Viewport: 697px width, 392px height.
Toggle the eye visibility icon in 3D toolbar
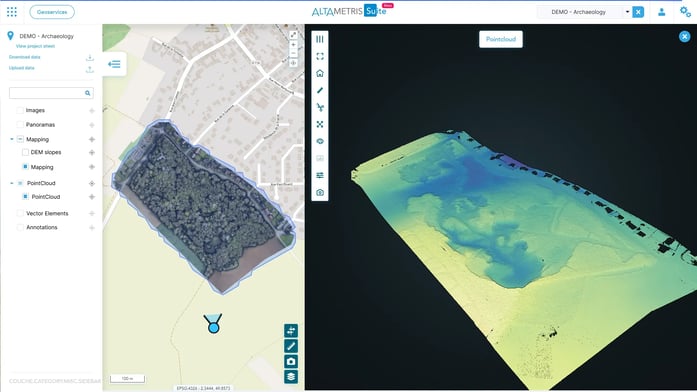(x=320, y=141)
